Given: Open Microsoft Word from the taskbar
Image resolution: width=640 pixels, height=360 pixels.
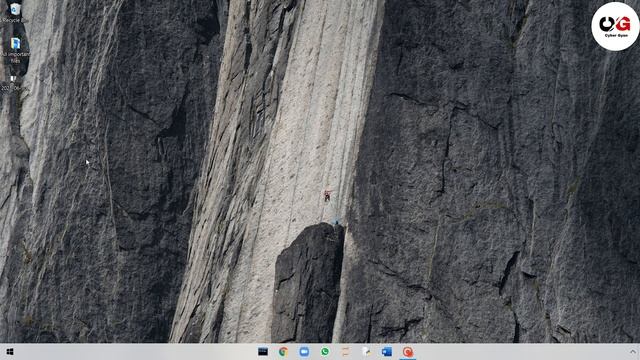Looking at the screenshot, I should point(387,351).
